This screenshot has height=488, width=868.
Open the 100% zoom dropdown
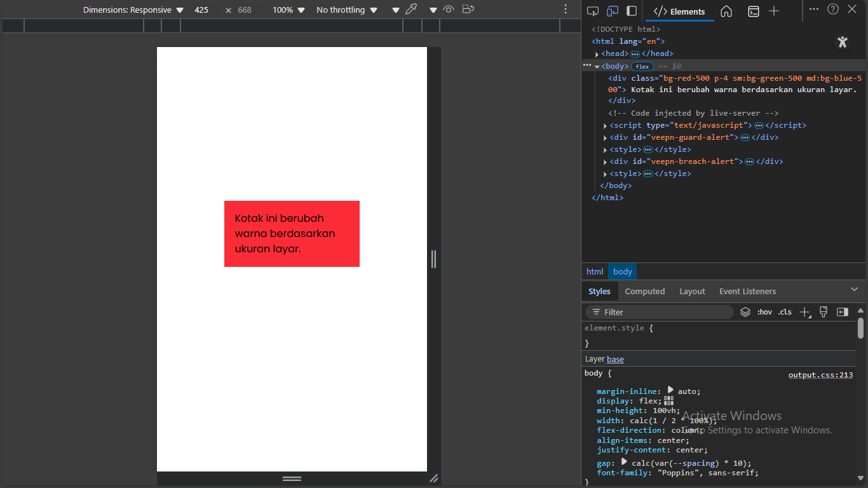(289, 10)
